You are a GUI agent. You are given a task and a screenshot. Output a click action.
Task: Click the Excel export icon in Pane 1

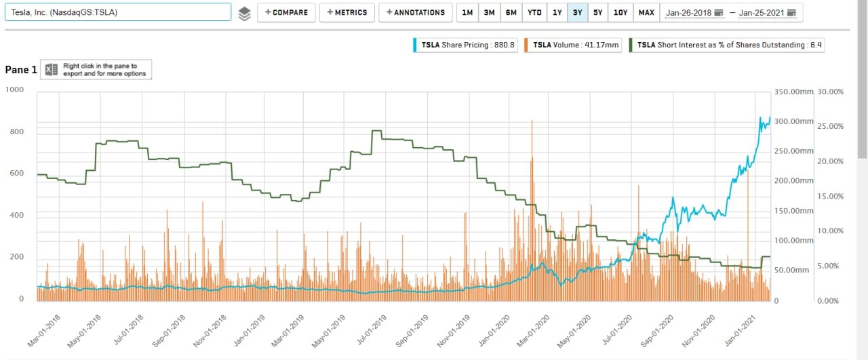(51, 70)
